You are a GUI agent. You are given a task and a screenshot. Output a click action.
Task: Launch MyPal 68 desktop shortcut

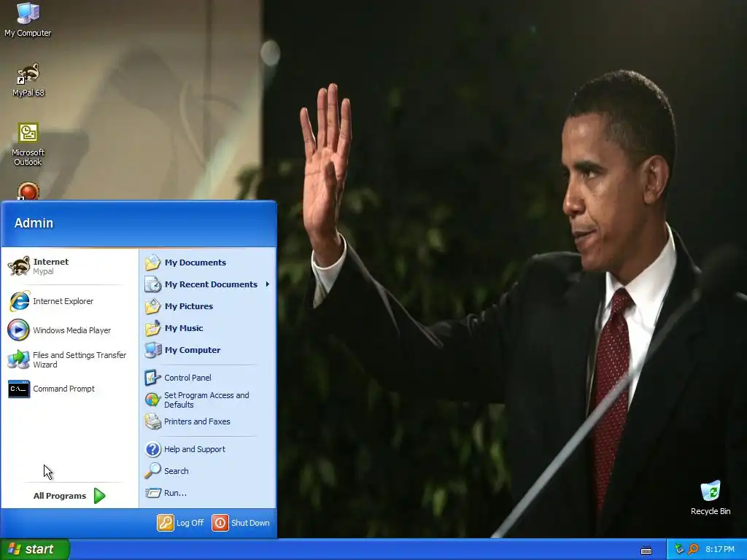tap(28, 80)
